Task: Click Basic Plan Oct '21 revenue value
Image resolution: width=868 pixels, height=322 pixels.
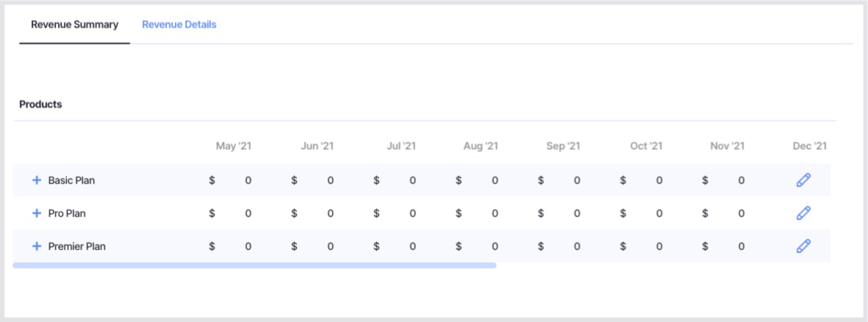Action: tap(659, 180)
